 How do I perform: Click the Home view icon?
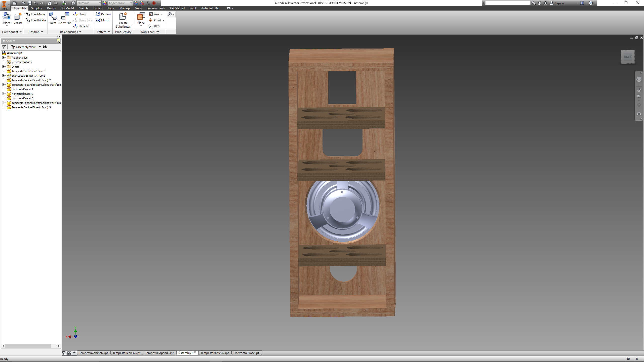[50, 3]
